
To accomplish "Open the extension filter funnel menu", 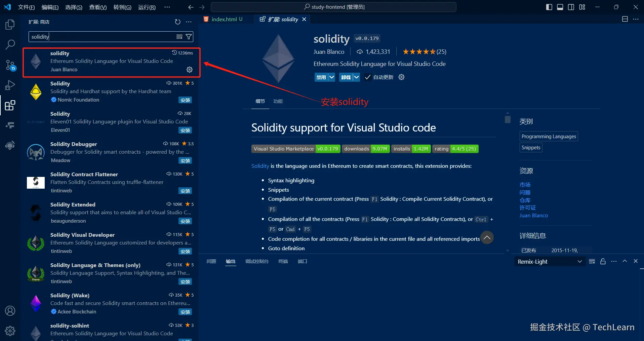I will [189, 37].
